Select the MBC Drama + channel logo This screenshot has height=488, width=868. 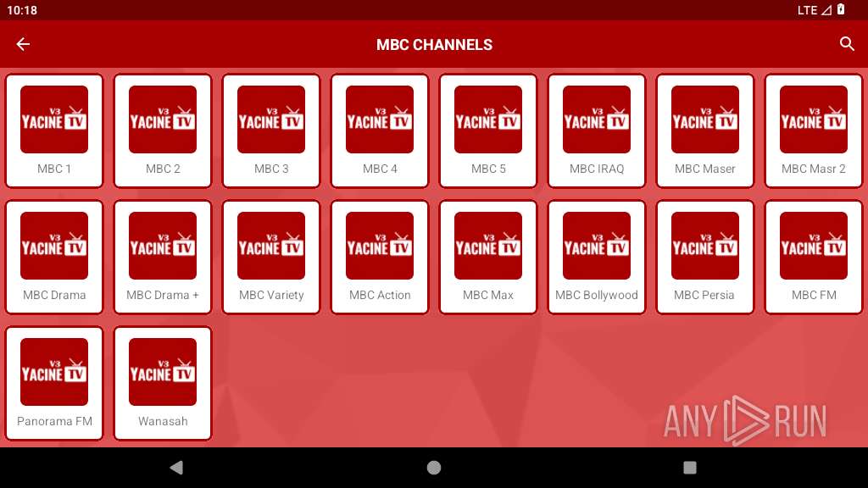pos(163,246)
